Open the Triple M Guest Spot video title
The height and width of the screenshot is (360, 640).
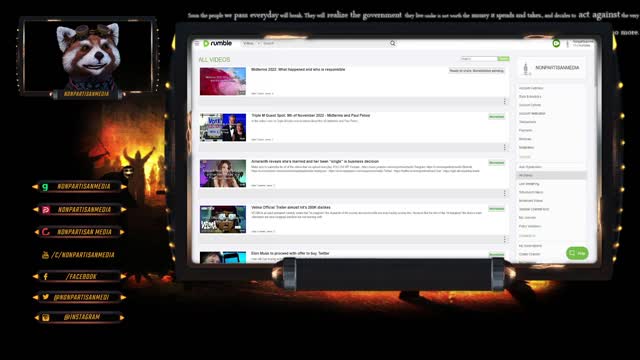(x=311, y=116)
